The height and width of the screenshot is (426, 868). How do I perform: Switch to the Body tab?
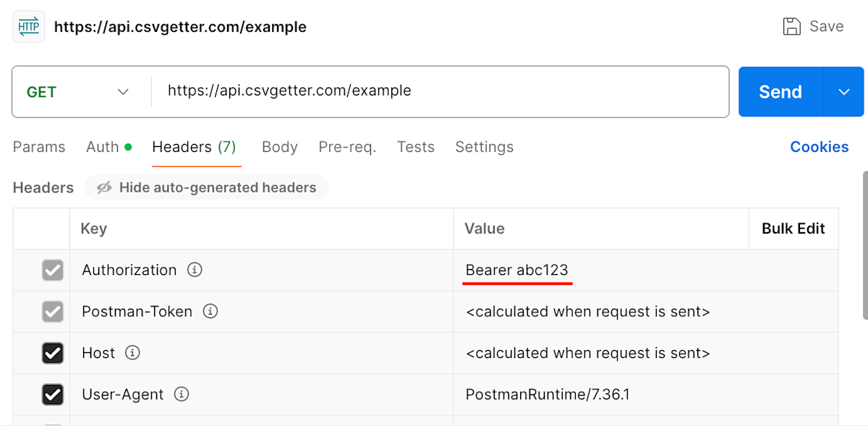(280, 147)
